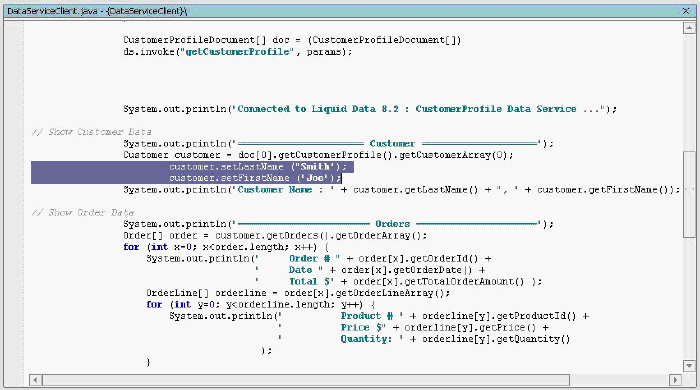The height and width of the screenshot is (390, 700).
Task: Click the vertical scrollbar thumb
Action: point(689,195)
